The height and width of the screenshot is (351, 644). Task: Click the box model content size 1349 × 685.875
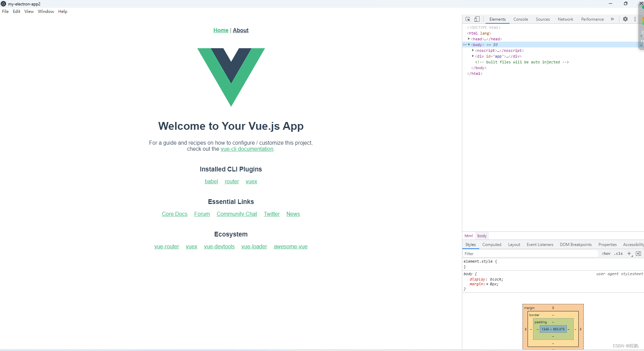point(553,329)
